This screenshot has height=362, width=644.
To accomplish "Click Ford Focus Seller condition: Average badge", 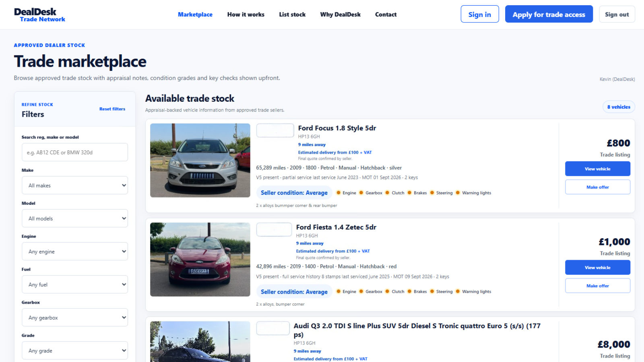I will click(294, 193).
